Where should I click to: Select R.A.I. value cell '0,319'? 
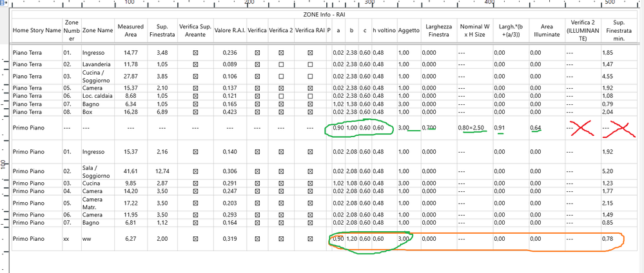[229, 239]
